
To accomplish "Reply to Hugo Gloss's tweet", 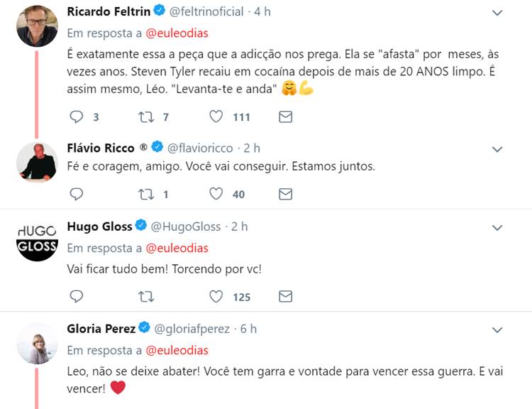I will point(77,296).
